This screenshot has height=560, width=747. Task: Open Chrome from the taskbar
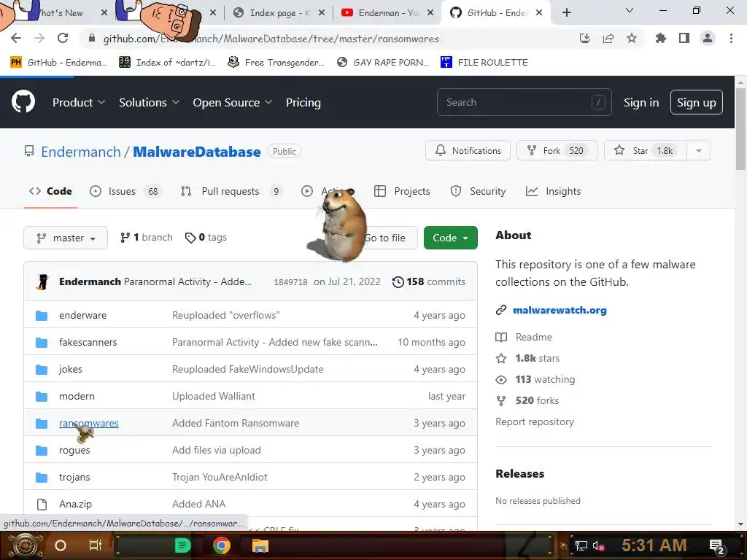(221, 545)
